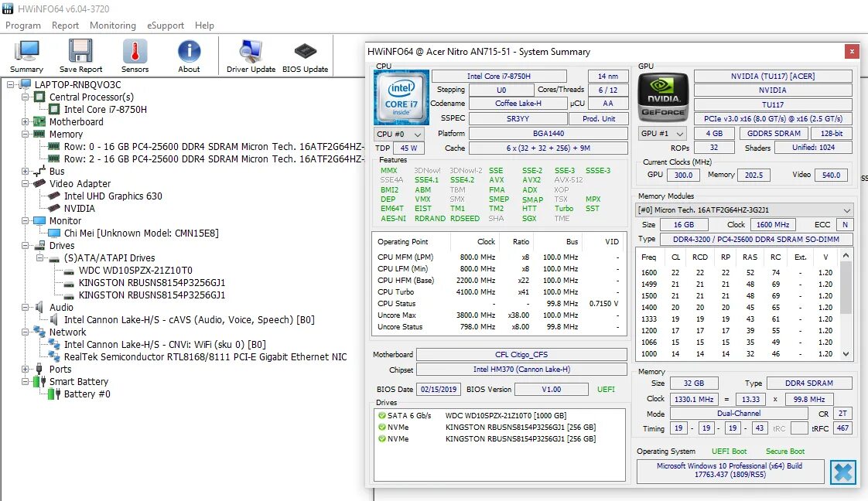Screen dimensions: 868x501
Task: Select the NVIDIA entry under Video Adapter
Action: point(78,208)
